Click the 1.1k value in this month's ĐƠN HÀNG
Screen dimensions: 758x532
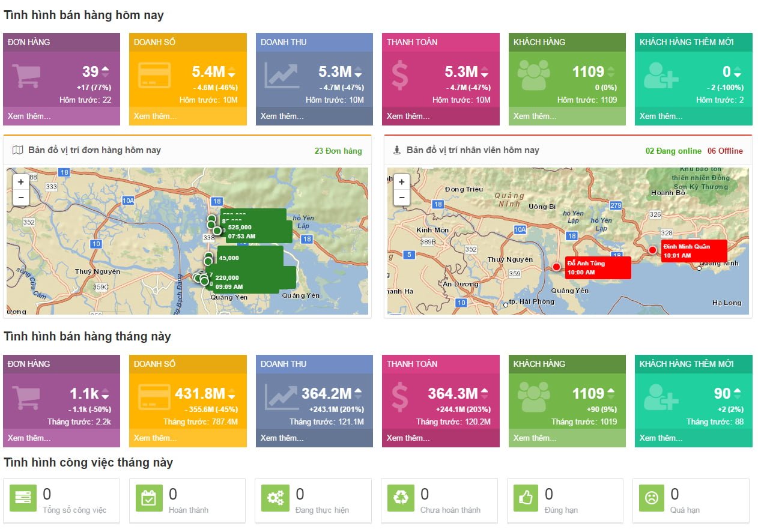[x=84, y=394]
